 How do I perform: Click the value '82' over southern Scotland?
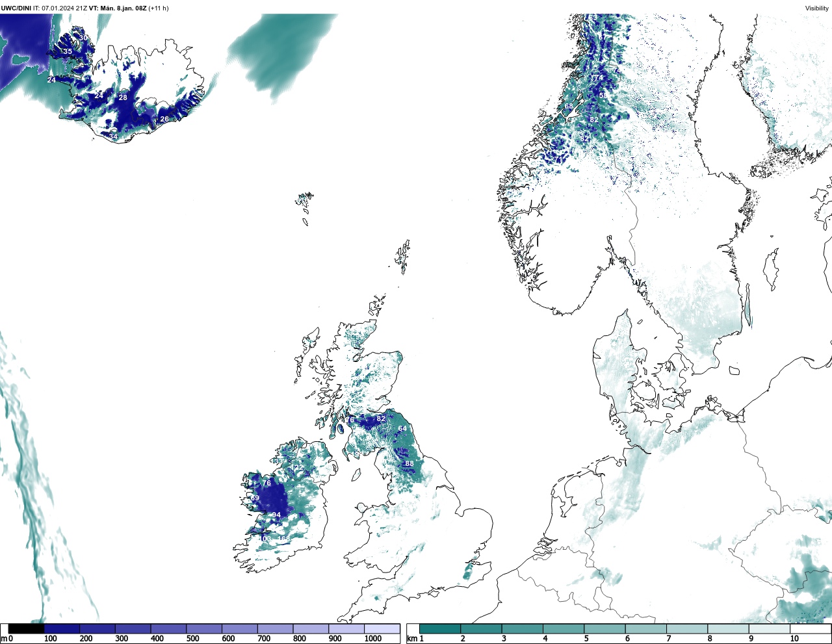381,419
